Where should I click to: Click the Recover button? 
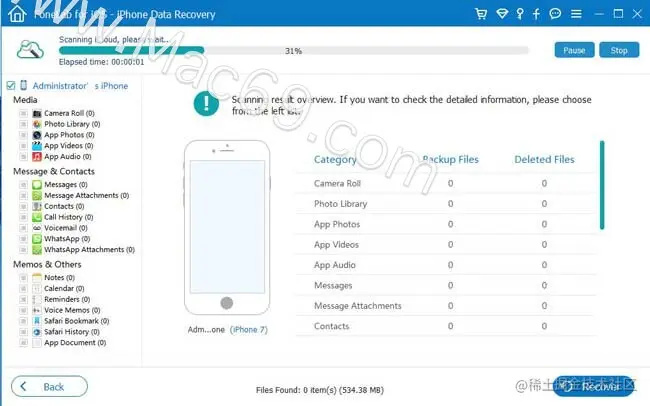594,386
